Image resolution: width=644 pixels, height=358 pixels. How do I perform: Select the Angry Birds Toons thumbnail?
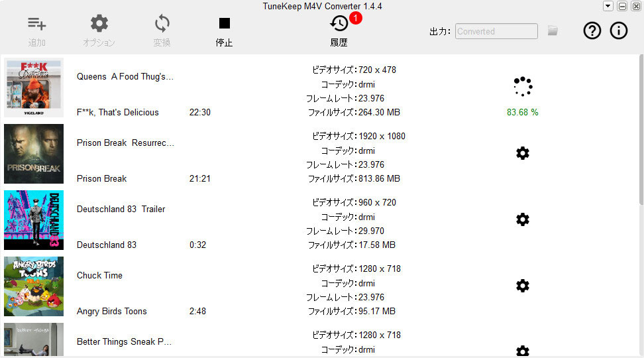pos(34,286)
